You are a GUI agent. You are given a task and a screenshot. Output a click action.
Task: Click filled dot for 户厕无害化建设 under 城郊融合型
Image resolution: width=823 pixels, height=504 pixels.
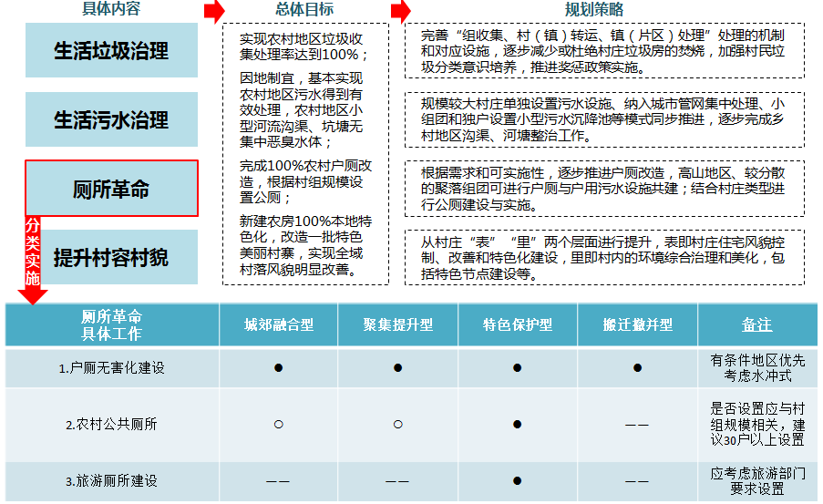278,367
